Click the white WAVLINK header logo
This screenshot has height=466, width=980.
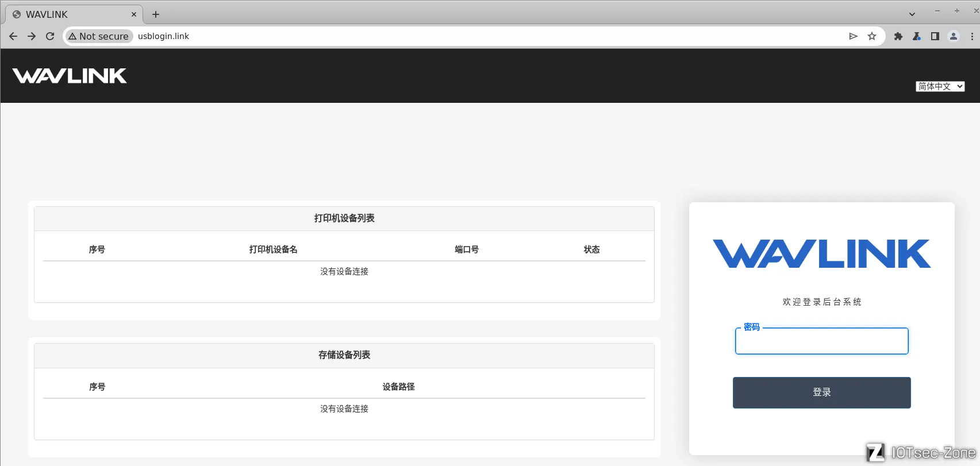tap(70, 76)
